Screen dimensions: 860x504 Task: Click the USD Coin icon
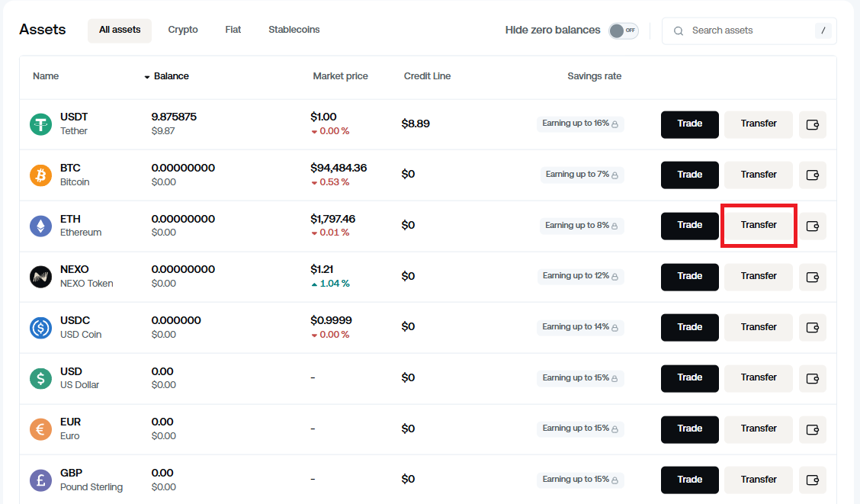40,327
